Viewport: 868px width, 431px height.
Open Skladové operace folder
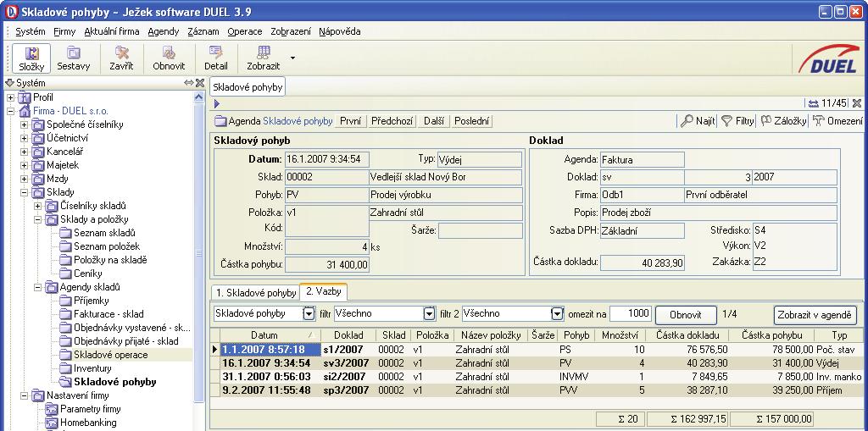[x=111, y=355]
